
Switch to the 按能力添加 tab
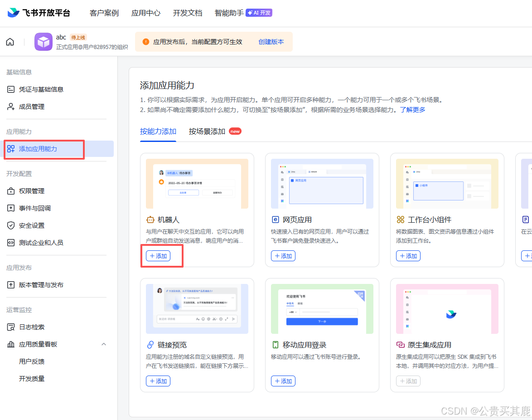point(158,132)
